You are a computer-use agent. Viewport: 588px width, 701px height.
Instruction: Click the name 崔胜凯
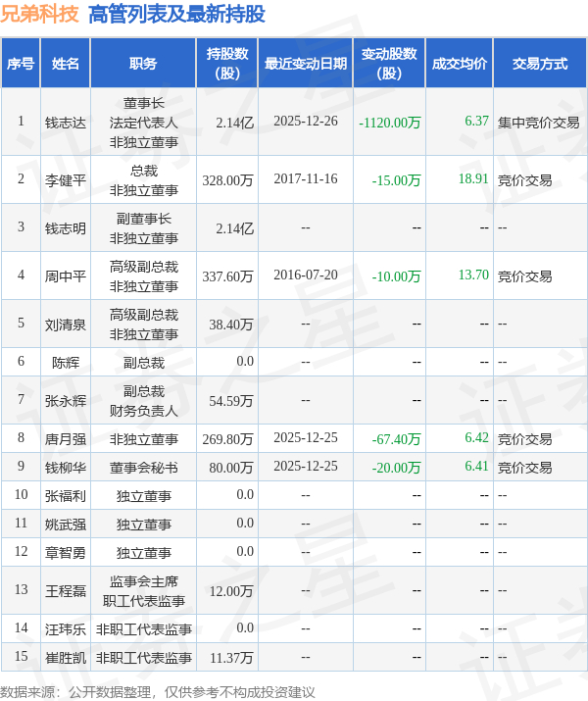coord(66,658)
